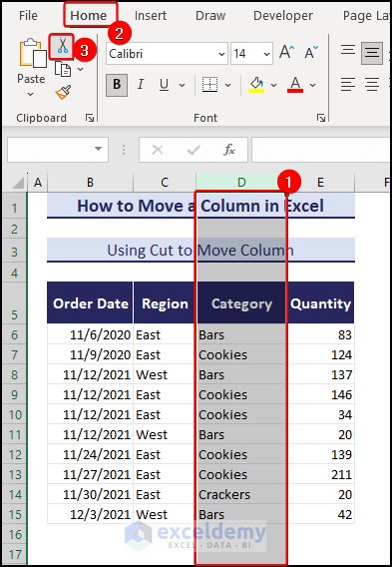Open the Font dialog launcher
Screen dimensions: 392x567
point(320,118)
